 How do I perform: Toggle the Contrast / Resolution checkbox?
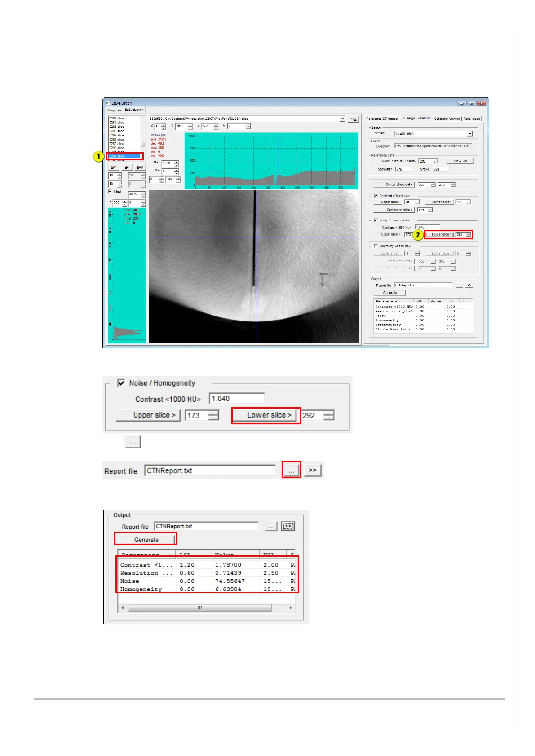click(x=376, y=196)
